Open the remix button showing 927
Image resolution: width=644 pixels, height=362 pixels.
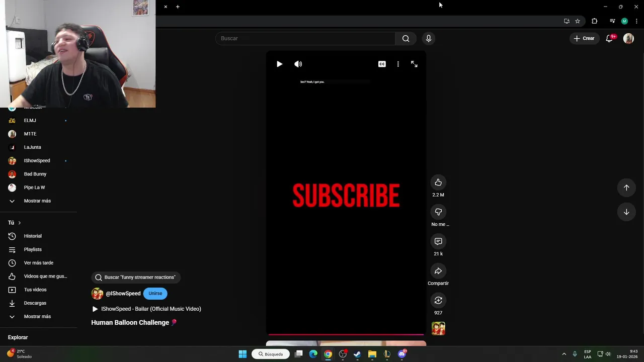coord(438,300)
